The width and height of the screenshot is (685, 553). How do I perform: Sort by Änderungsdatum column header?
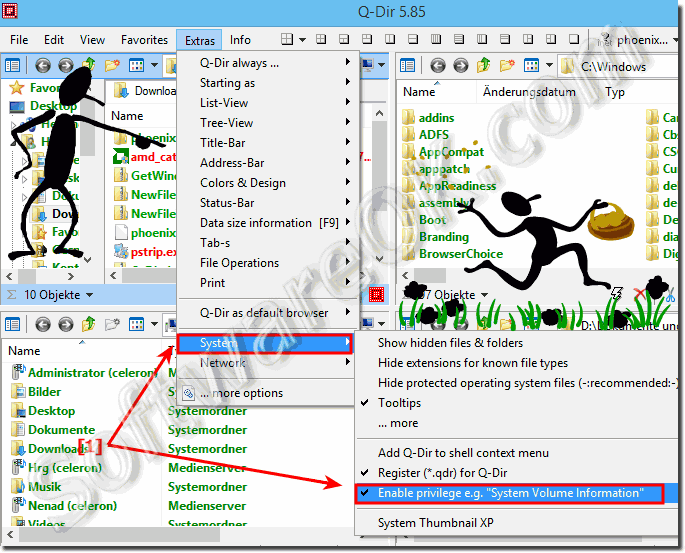[x=529, y=92]
